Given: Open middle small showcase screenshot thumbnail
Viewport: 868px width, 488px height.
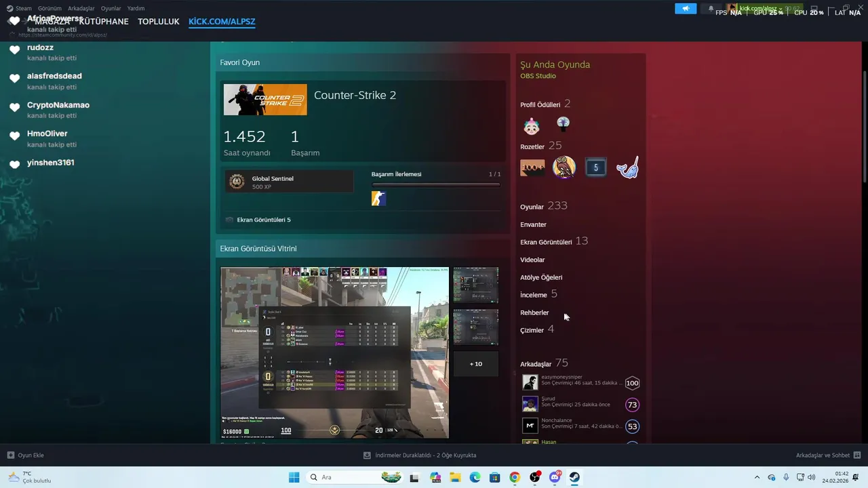Looking at the screenshot, I should (x=476, y=327).
